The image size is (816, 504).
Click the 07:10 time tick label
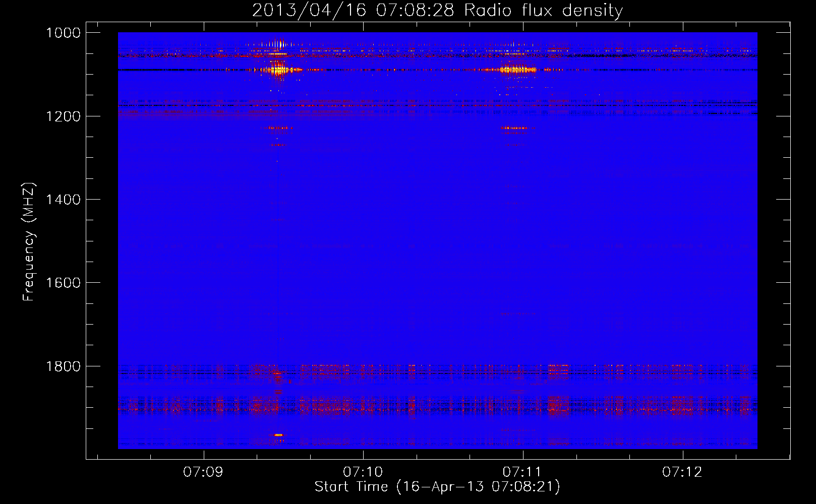click(363, 472)
